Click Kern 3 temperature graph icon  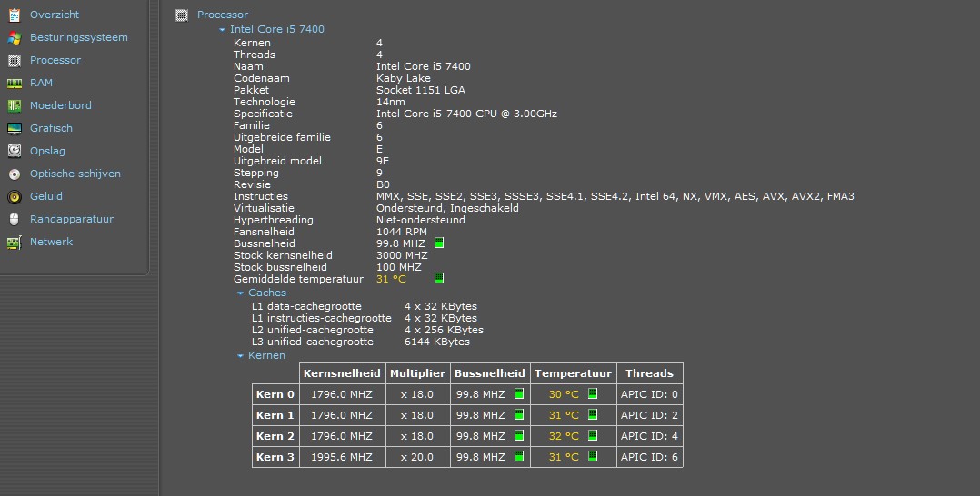593,456
